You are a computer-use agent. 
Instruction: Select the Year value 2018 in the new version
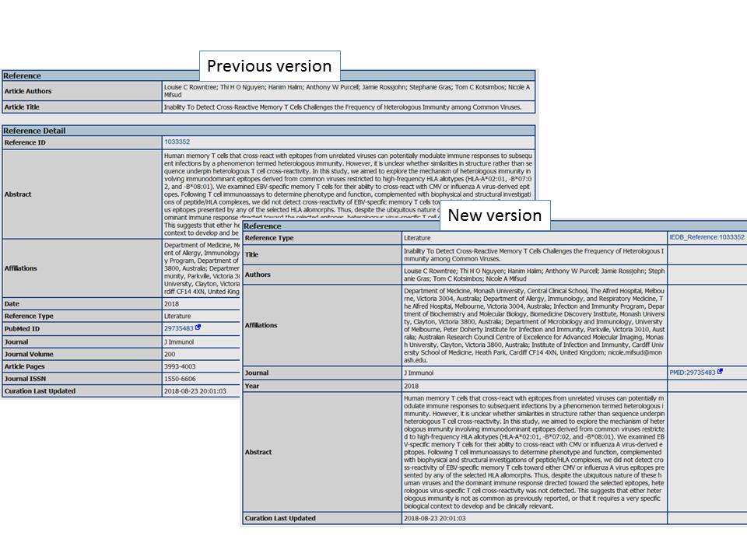(x=411, y=387)
